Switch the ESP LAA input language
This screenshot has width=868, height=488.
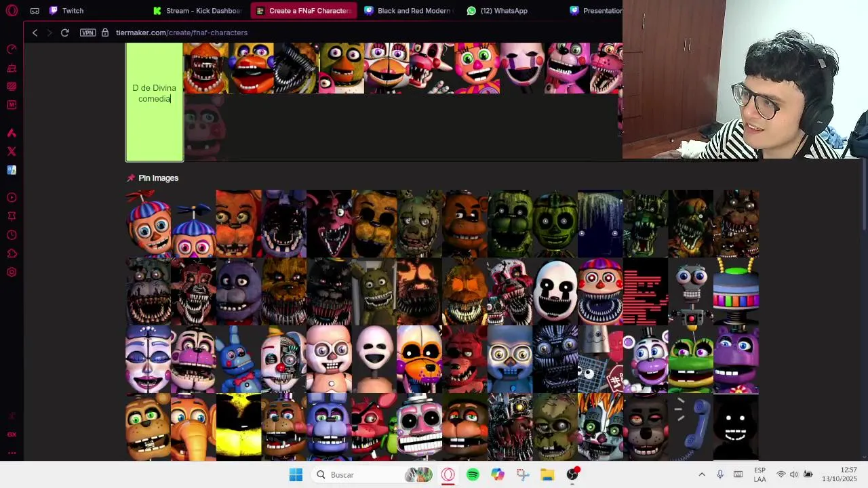759,475
